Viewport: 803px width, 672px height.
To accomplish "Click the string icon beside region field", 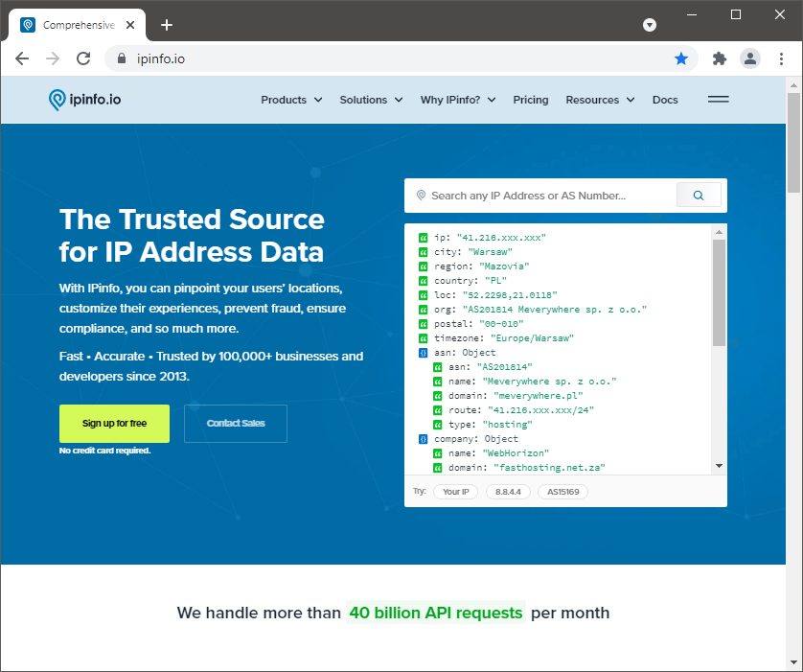I will point(423,266).
